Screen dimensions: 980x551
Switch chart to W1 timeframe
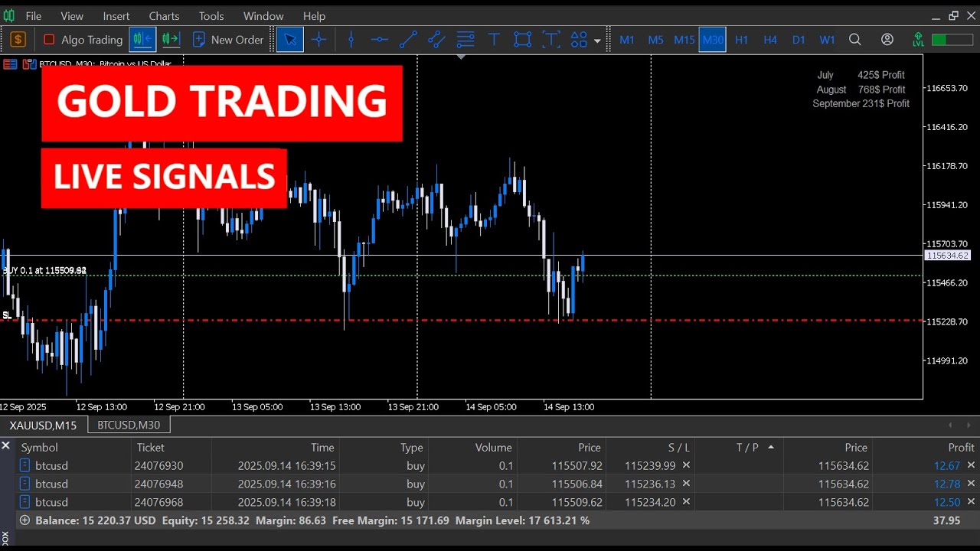[827, 39]
